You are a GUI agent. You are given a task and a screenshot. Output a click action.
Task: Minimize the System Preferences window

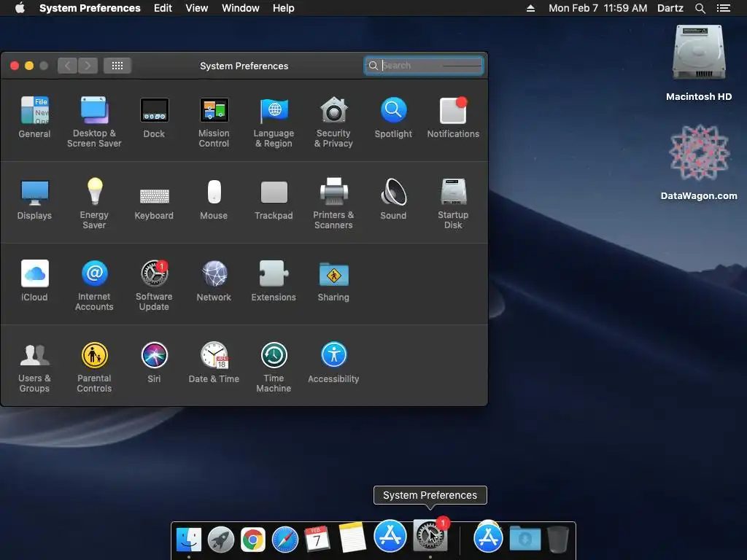[29, 66]
